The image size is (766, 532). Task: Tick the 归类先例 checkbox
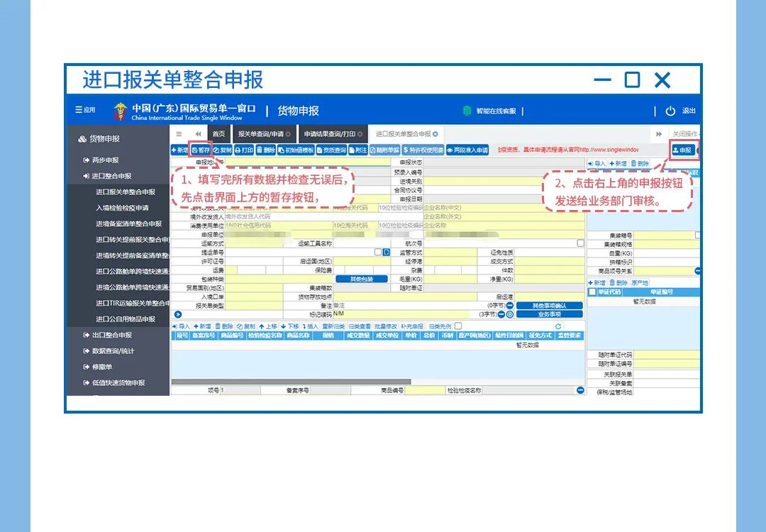coord(457,326)
